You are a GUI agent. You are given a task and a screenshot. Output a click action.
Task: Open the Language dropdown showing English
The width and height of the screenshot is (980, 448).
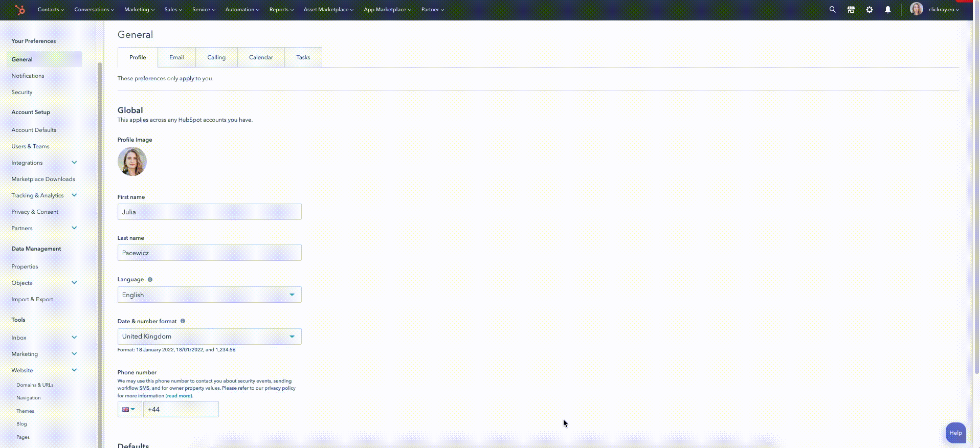tap(209, 295)
